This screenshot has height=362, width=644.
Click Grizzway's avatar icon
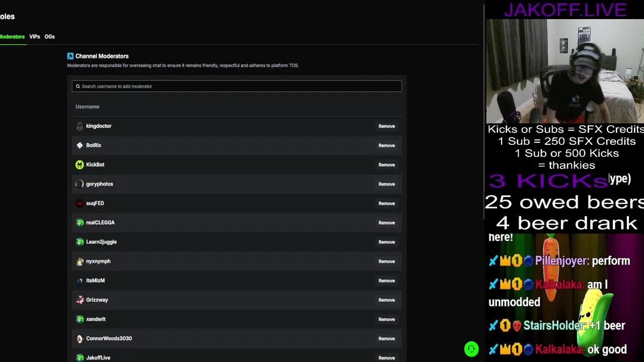79,300
